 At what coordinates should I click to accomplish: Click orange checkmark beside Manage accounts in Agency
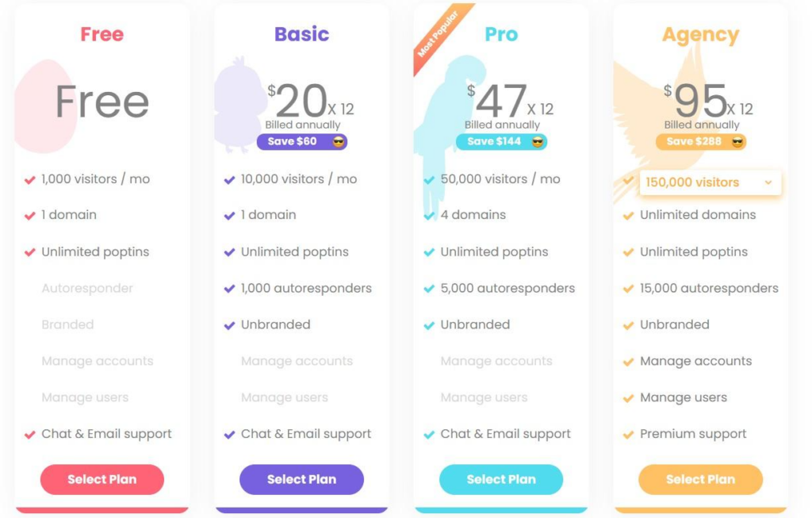(628, 362)
